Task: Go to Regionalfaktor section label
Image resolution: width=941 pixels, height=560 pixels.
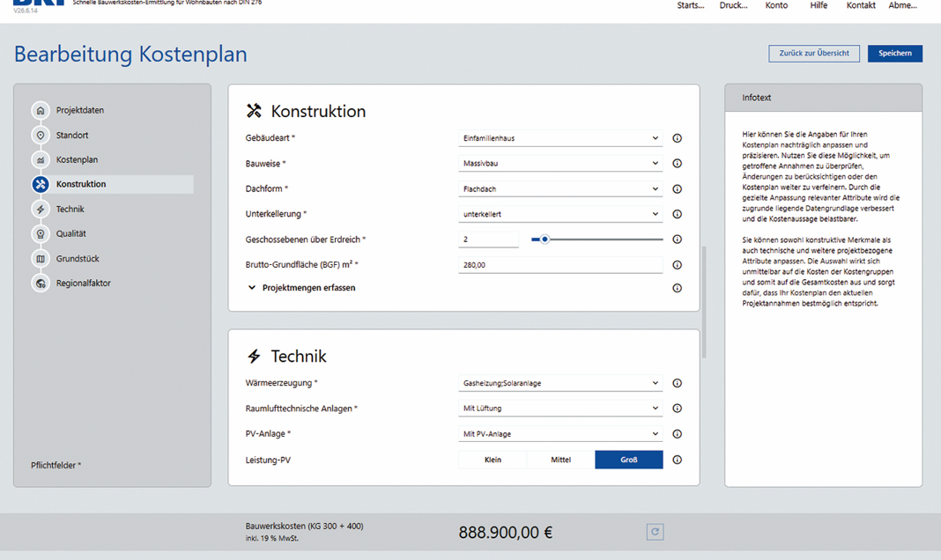Action: [84, 284]
